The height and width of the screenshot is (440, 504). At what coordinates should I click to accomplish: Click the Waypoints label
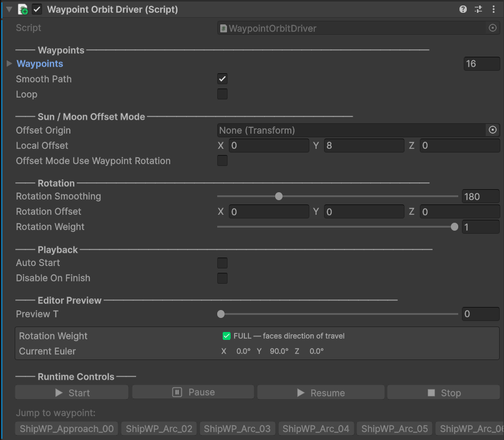tap(40, 63)
